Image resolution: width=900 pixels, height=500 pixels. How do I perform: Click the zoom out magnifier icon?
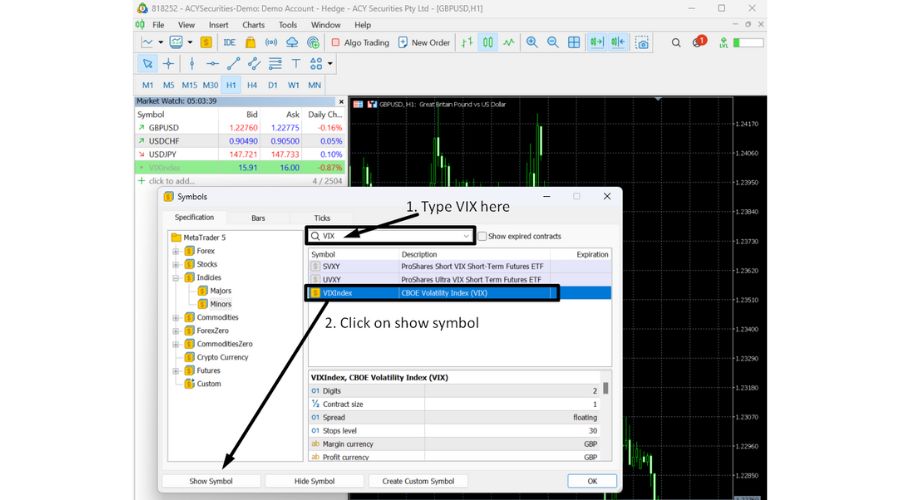[552, 43]
